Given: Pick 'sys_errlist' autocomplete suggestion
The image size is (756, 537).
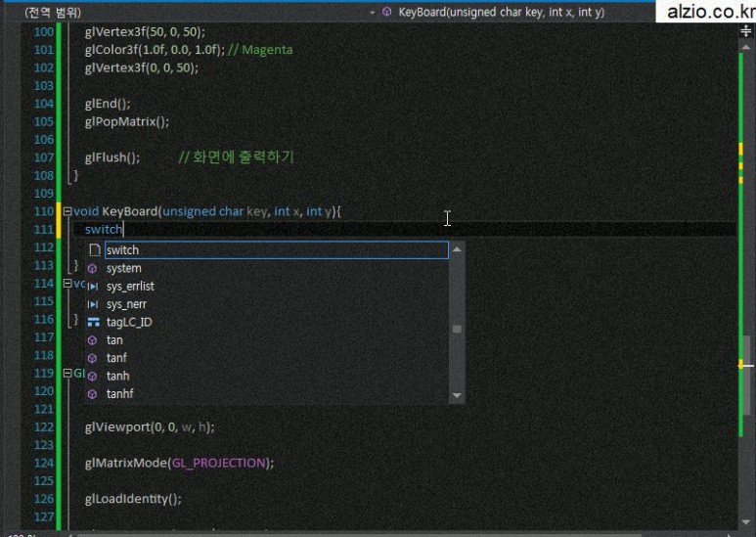Looking at the screenshot, I should 130,287.
